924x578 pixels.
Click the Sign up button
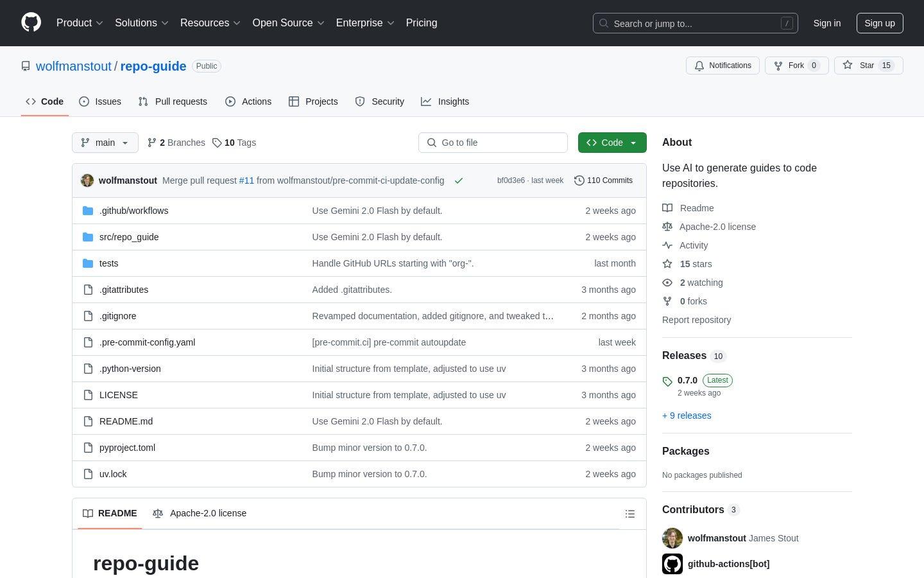tap(880, 23)
